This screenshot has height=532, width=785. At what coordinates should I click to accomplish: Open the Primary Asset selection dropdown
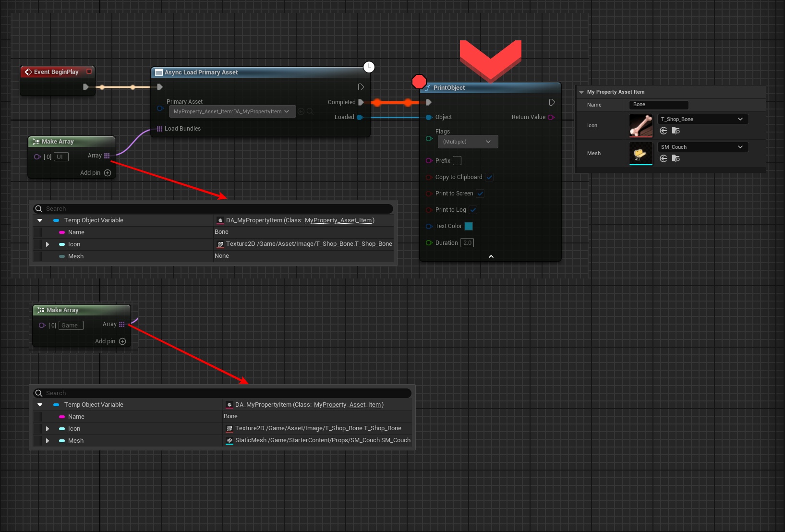click(x=232, y=111)
